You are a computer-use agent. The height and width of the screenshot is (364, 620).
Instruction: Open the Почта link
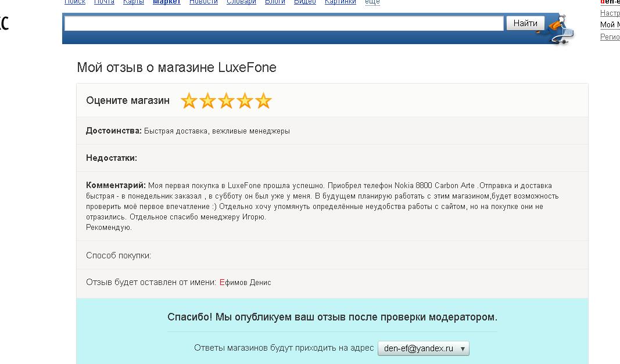pos(104,2)
